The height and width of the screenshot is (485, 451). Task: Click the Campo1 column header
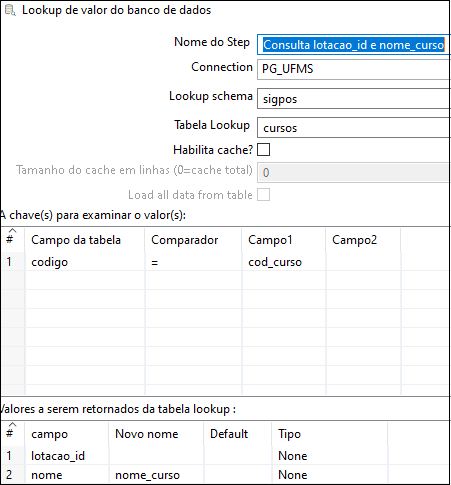284,240
